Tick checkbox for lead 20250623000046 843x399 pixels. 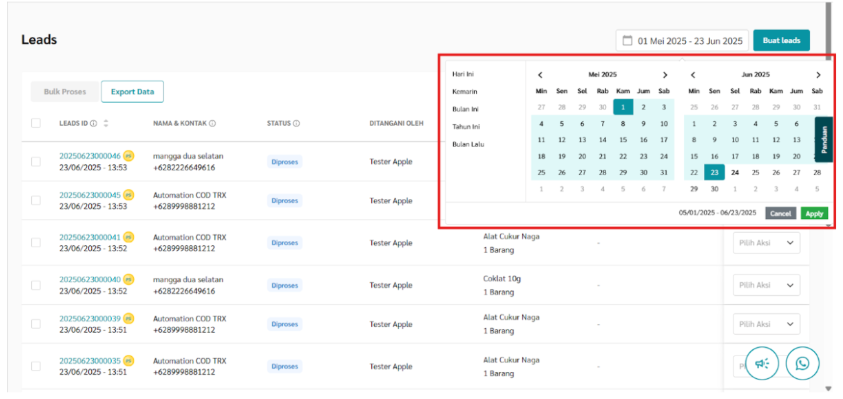tap(36, 161)
